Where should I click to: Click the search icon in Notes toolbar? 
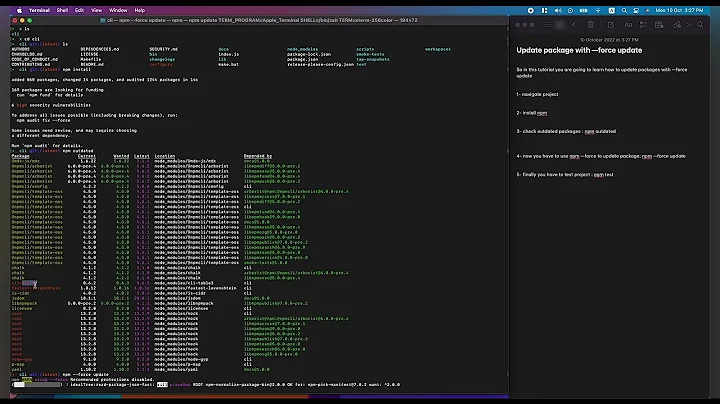point(700,25)
